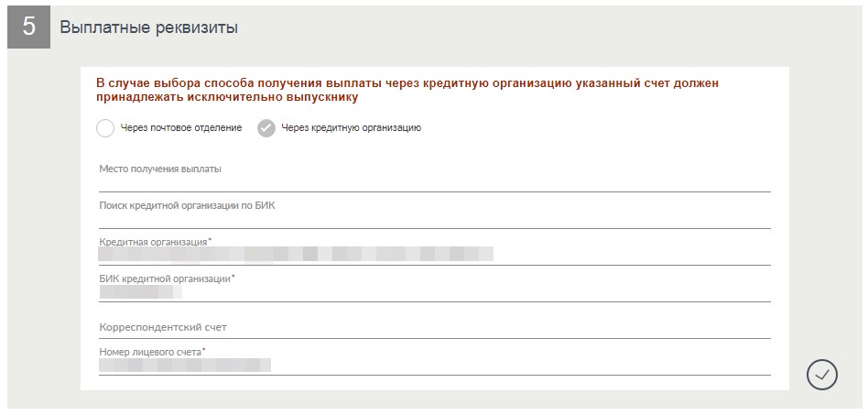Click into 'Поиск кредитной организации по БИК' field
The width and height of the screenshot is (868, 415).
click(434, 218)
